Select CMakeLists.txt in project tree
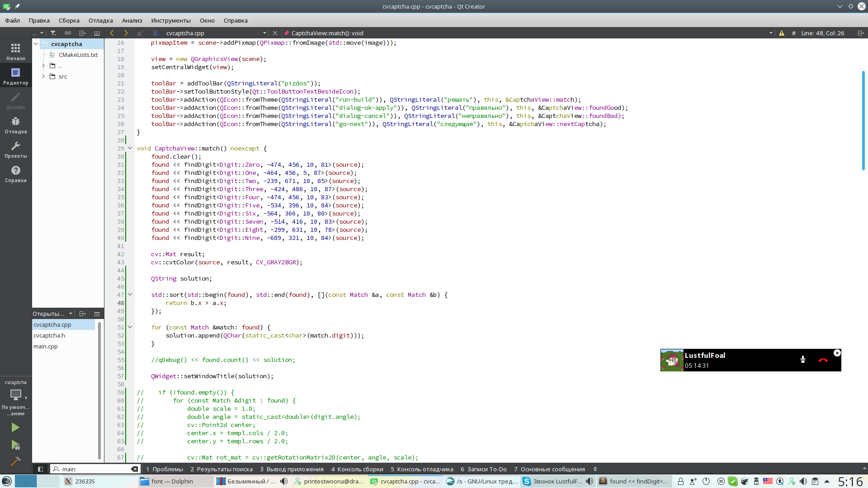 tap(78, 55)
